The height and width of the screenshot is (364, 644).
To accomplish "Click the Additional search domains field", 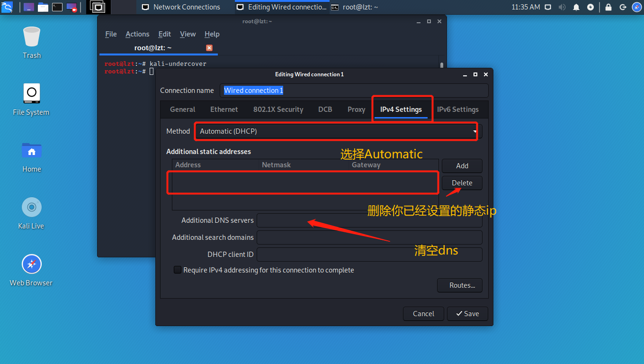I will 369,237.
